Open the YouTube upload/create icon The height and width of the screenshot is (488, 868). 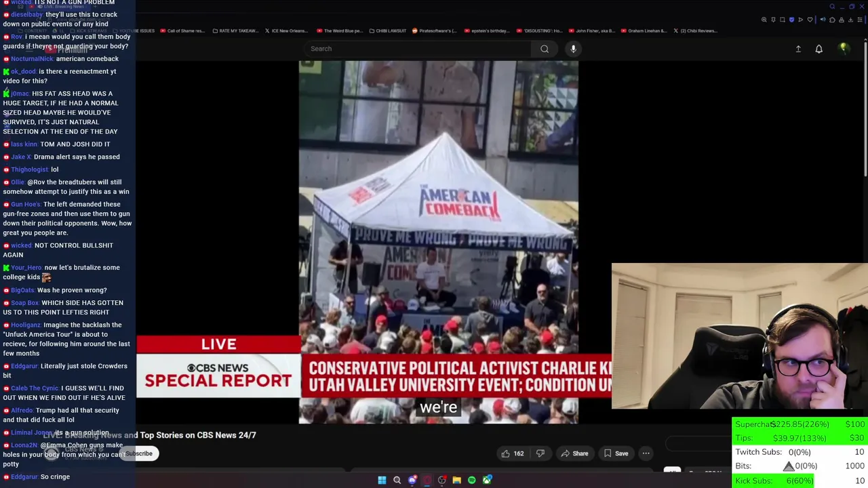click(798, 49)
